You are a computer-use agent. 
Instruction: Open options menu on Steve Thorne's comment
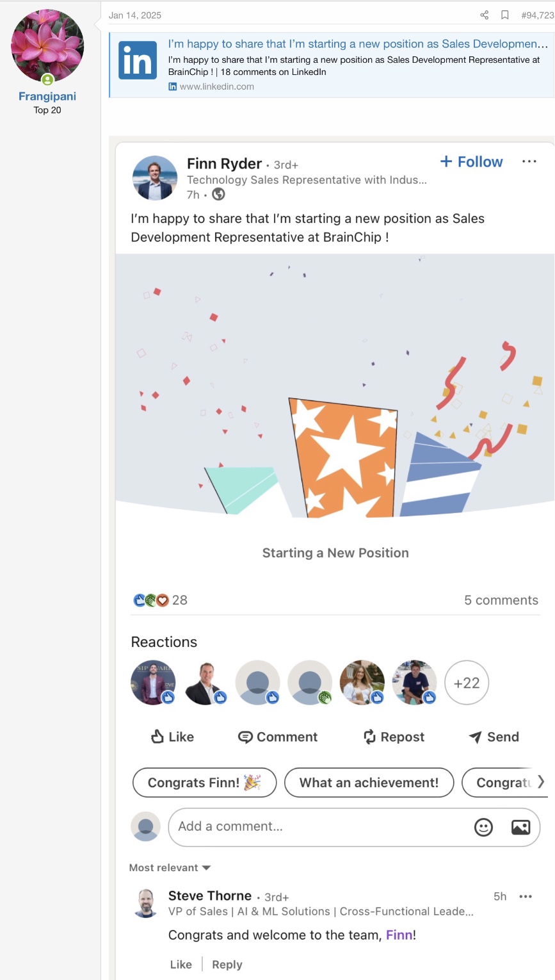click(526, 897)
